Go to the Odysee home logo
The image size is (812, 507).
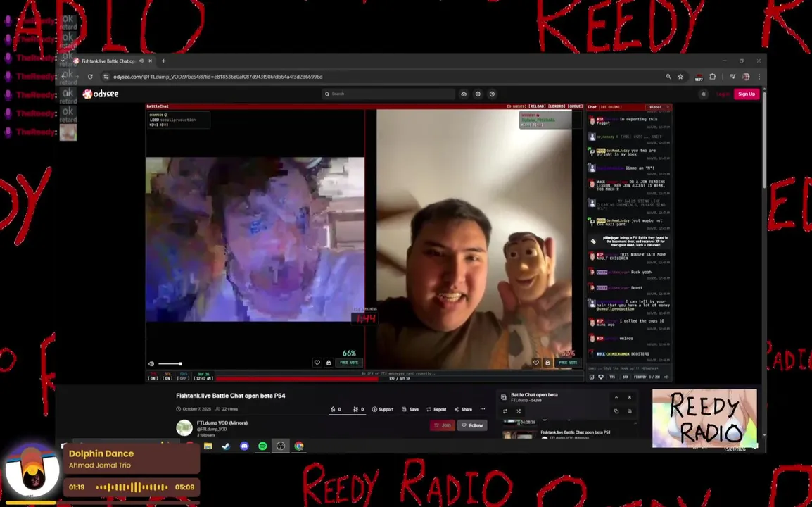101,94
